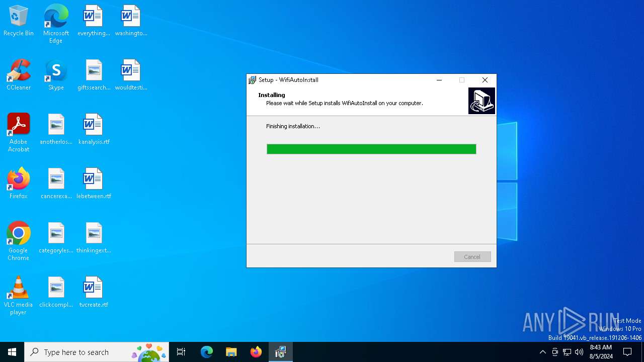Select the kanalysis.rtf document icon
This screenshot has width=644, height=362.
(x=94, y=130)
